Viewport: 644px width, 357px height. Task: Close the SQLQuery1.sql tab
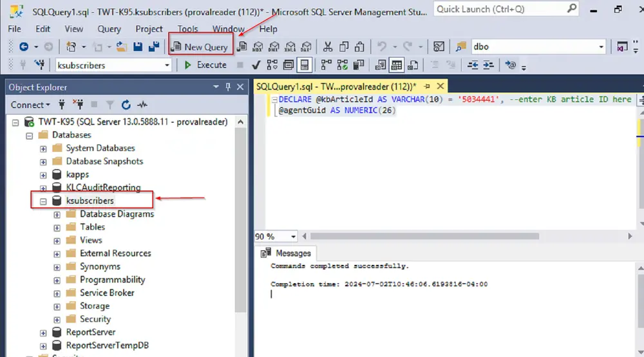[x=440, y=86]
